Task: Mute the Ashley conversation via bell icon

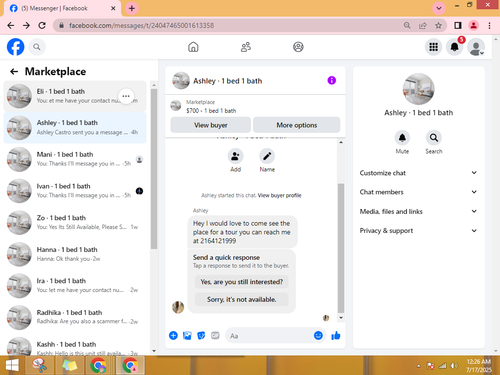Action: tap(402, 138)
